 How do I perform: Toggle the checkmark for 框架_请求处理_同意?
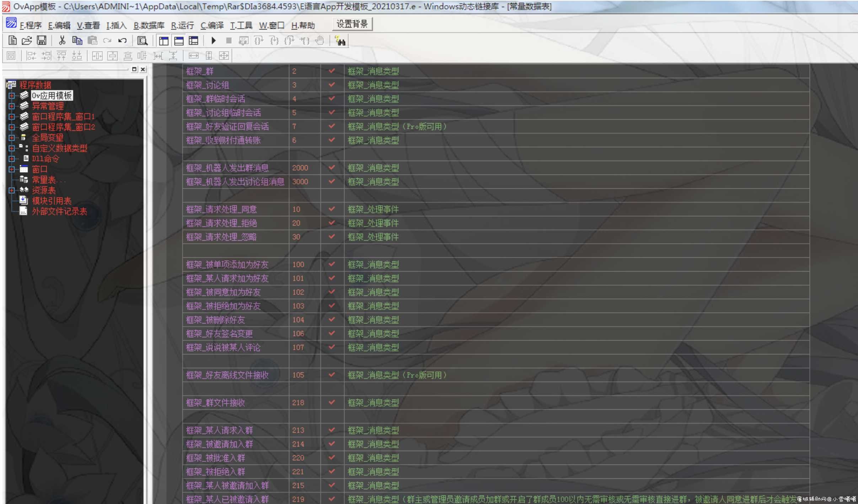click(x=332, y=209)
